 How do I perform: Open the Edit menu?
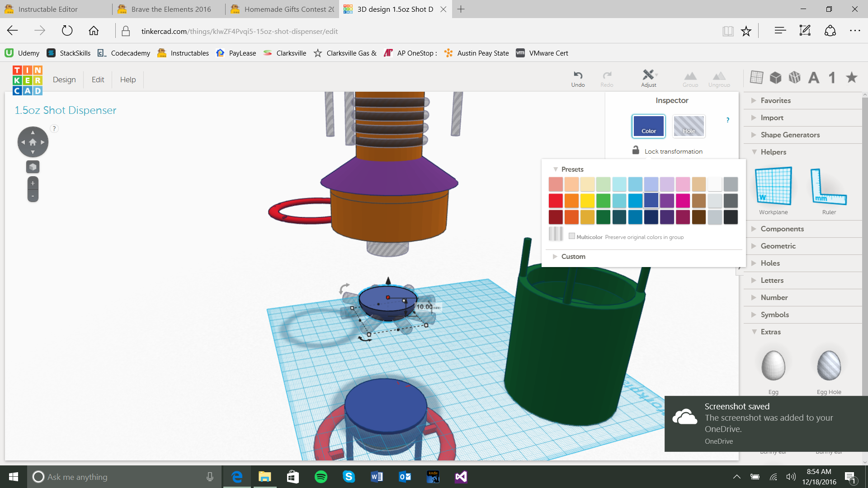[x=98, y=80]
